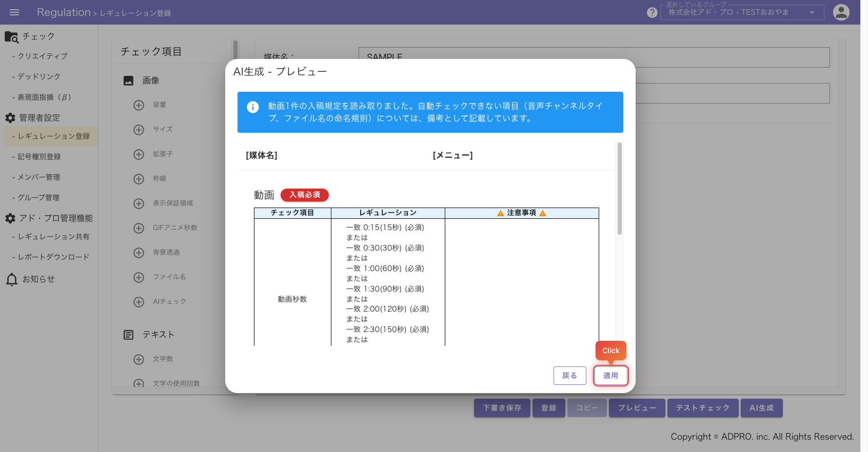Open the hamburger menu icon
The height and width of the screenshot is (452, 868).
click(14, 12)
